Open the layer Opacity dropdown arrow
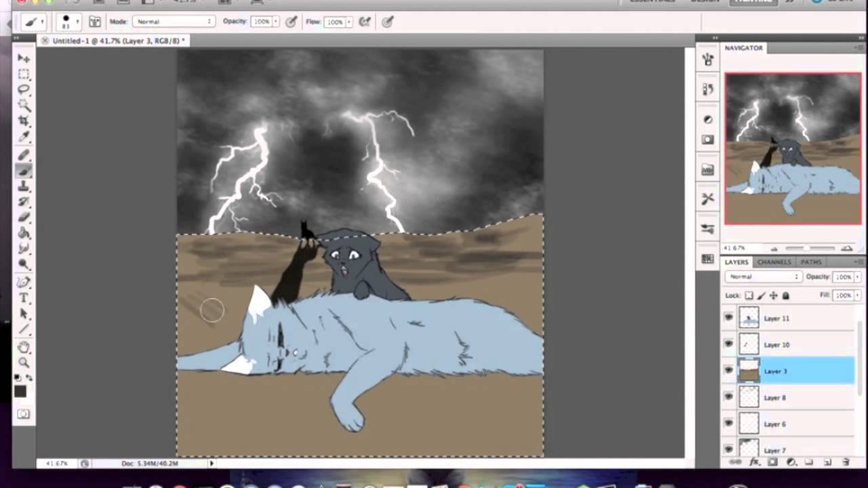 click(x=858, y=277)
